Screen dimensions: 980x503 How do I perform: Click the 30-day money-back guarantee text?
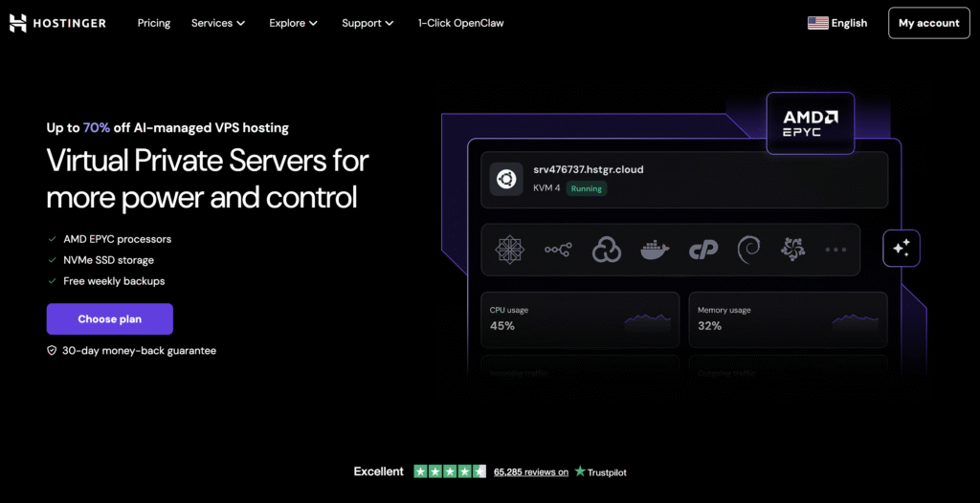(x=140, y=351)
